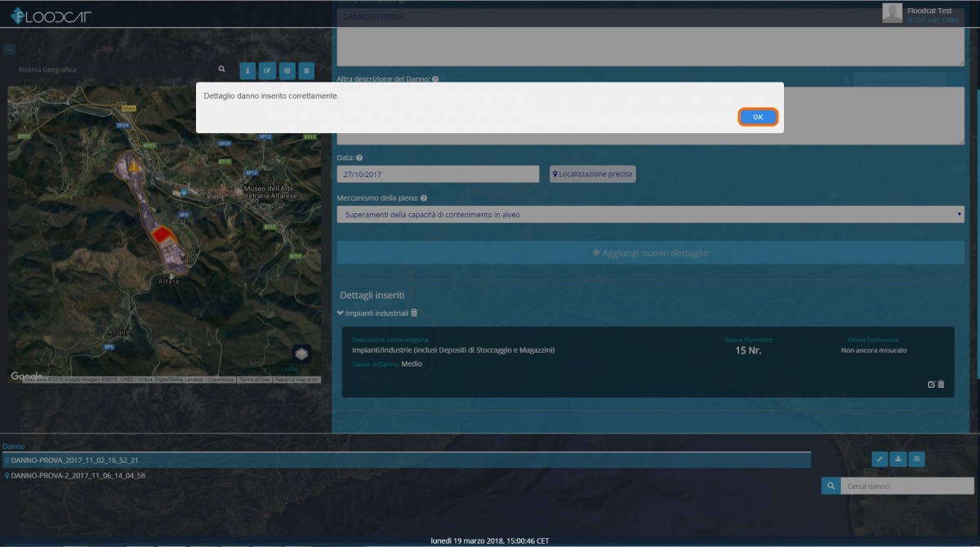Click the Localizzazione precisa button

pyautogui.click(x=593, y=174)
